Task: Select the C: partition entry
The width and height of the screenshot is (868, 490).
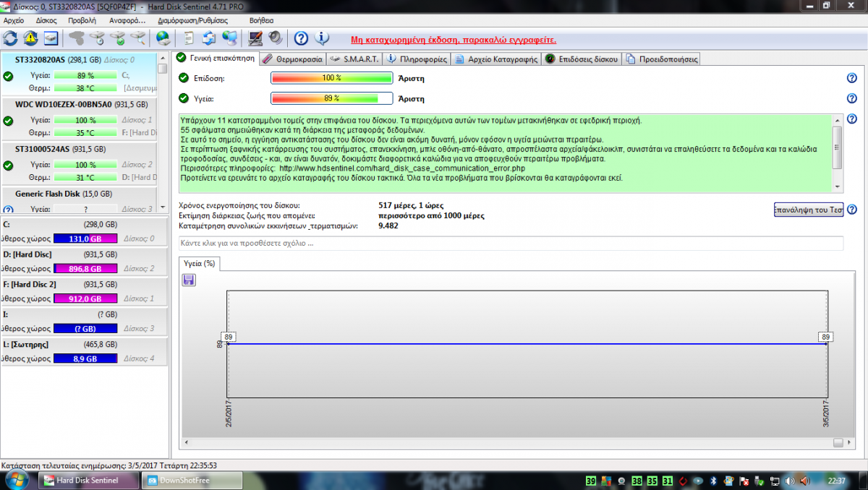Action: (84, 232)
